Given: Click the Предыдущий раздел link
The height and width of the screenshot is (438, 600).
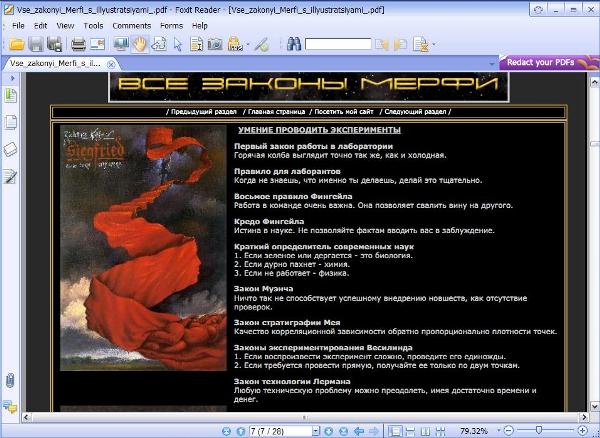Looking at the screenshot, I should tap(204, 112).
